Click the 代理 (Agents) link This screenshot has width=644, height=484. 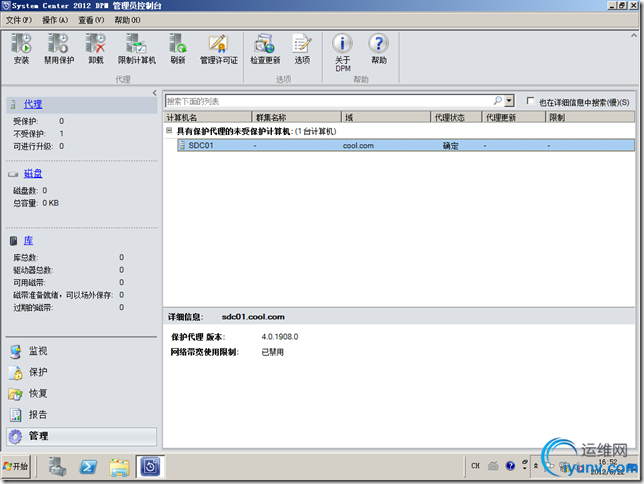[33, 104]
